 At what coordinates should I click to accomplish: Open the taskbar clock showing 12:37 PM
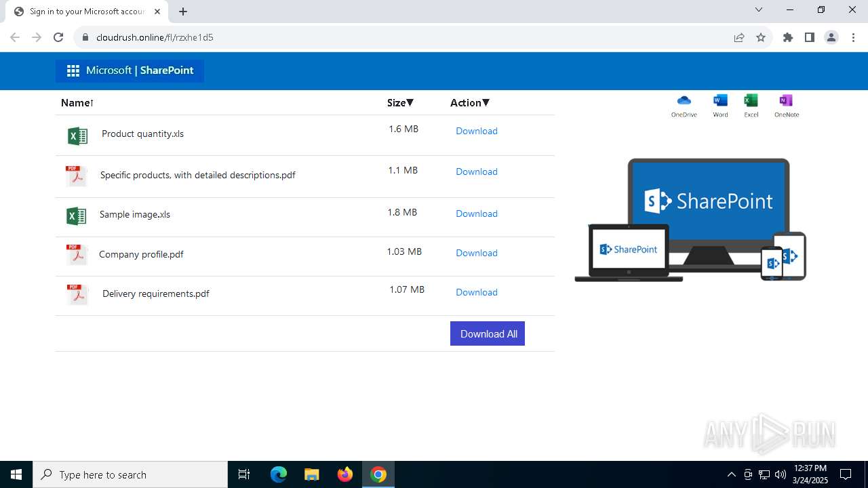tap(810, 474)
